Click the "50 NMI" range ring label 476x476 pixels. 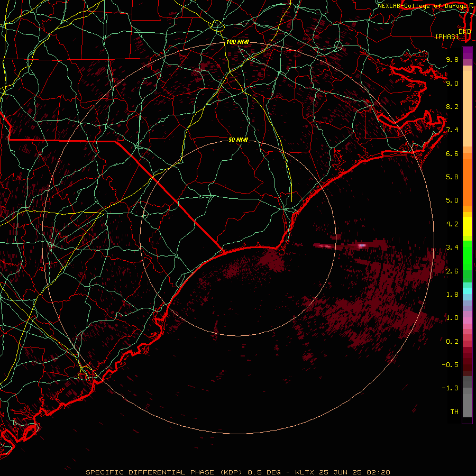(238, 140)
